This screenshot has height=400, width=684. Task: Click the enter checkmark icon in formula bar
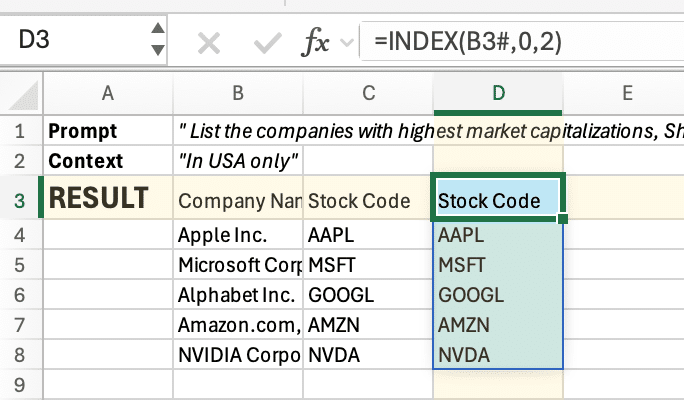[x=267, y=43]
